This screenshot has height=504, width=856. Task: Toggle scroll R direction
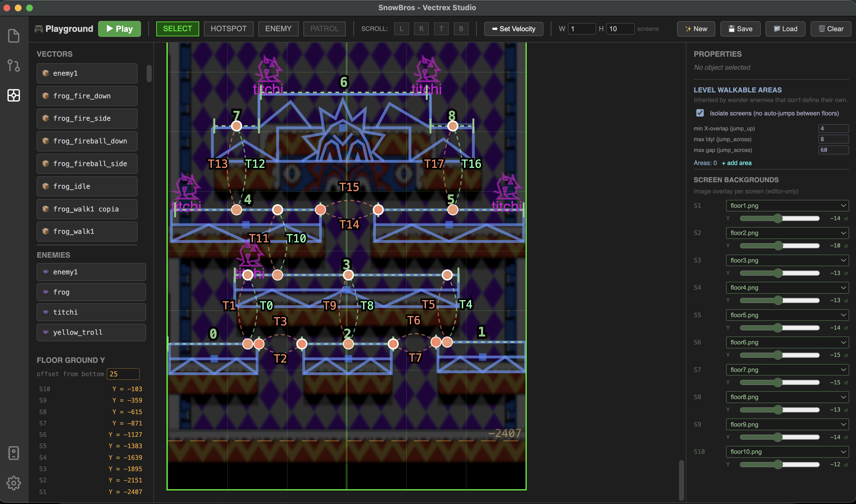pos(421,29)
